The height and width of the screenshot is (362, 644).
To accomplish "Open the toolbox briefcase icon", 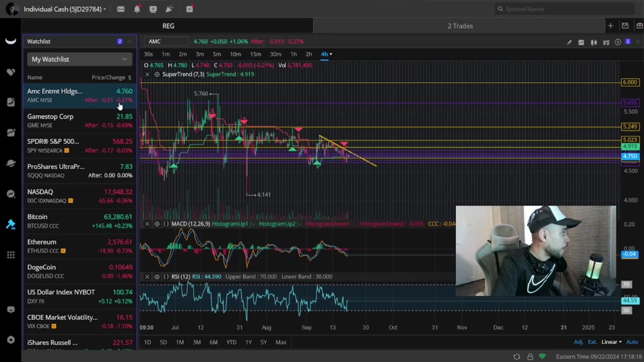I will tap(639, 26).
